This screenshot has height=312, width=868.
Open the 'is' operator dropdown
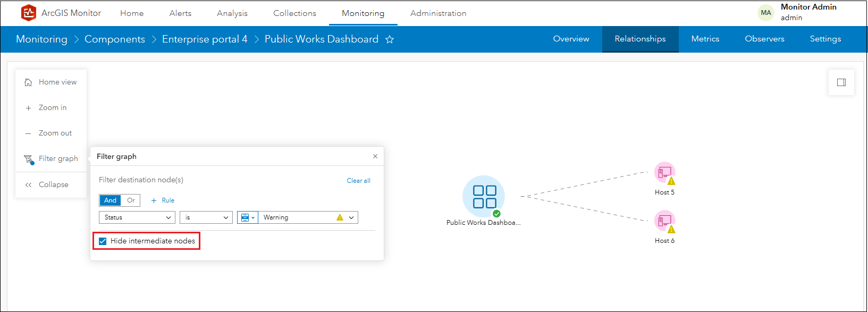206,217
